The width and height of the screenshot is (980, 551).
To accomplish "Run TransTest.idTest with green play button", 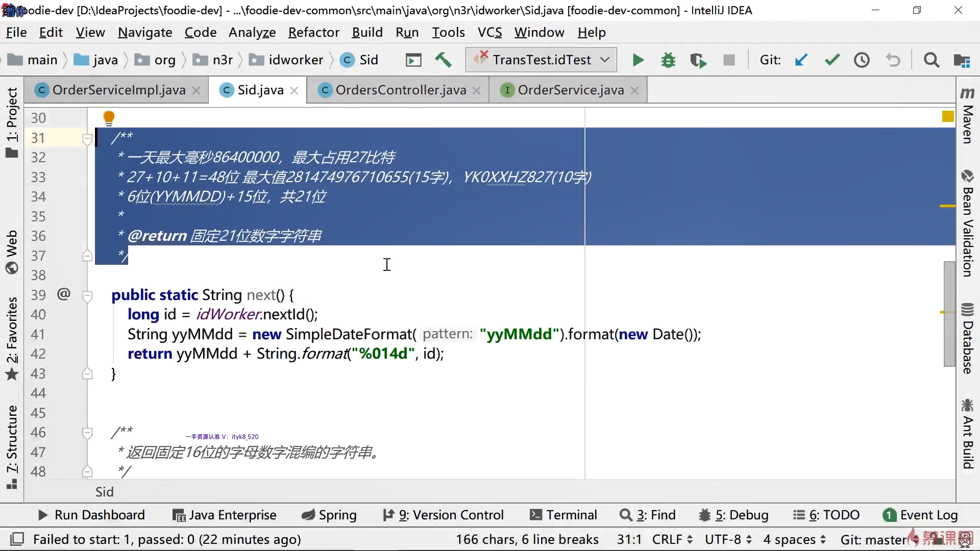I will (x=638, y=60).
